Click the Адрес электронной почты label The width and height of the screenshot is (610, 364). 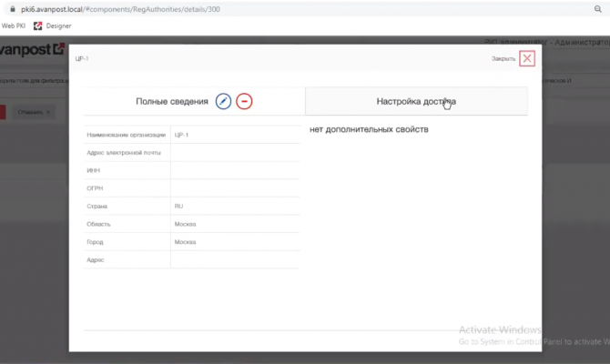coord(124,153)
